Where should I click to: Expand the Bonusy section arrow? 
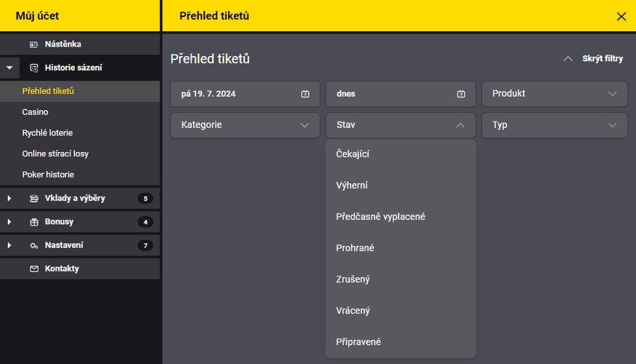tap(9, 222)
